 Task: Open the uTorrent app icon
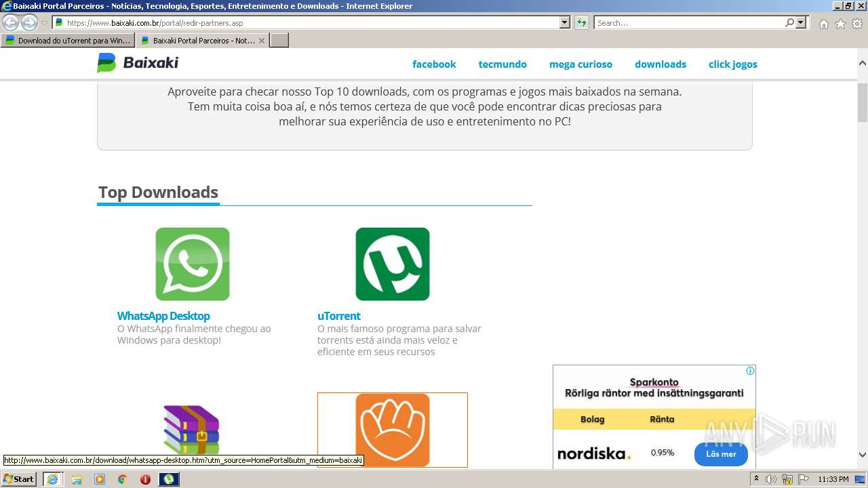coord(393,264)
